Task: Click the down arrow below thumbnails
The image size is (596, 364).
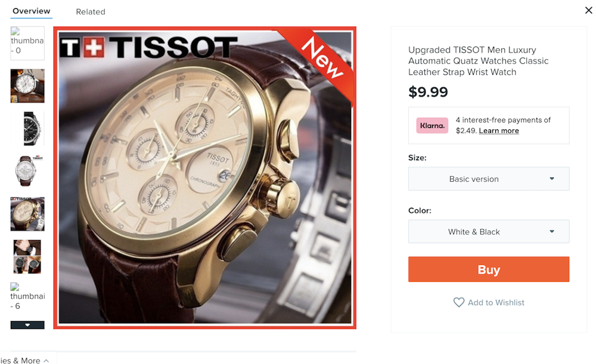Action: (27, 325)
